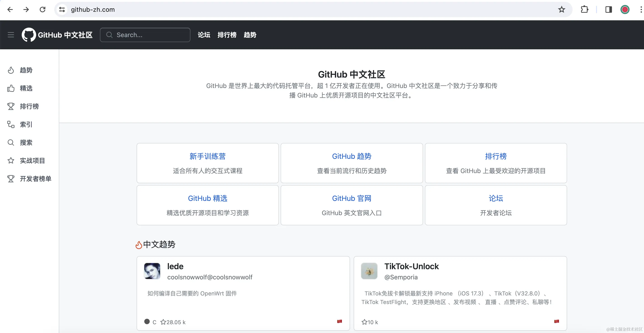The width and height of the screenshot is (644, 333).
Task: Click the thumbs-up 精选 icon
Action: pyautogui.click(x=11, y=88)
